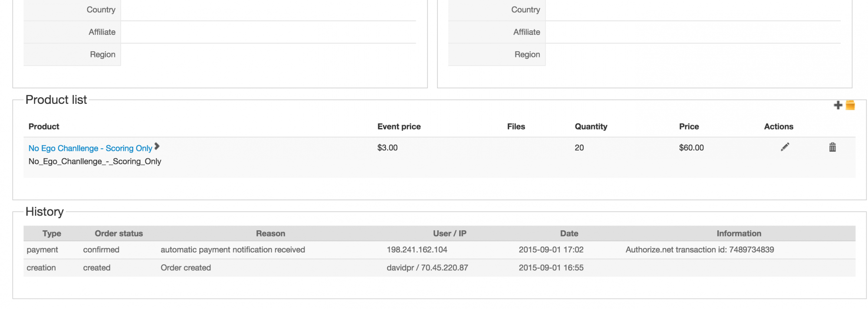
Task: Click the payment history row type cell
Action: coord(42,250)
